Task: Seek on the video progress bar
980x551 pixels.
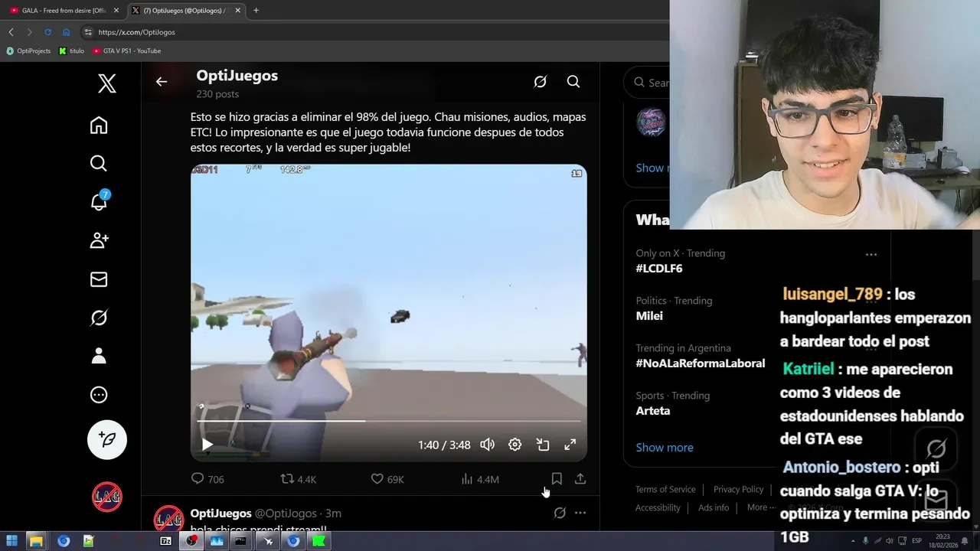Action: 389,421
